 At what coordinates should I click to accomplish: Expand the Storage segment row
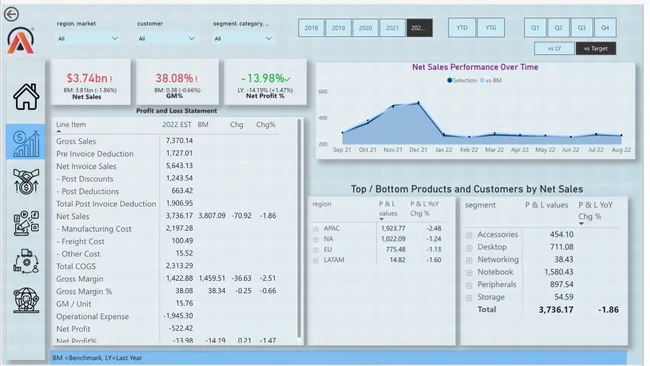(469, 298)
